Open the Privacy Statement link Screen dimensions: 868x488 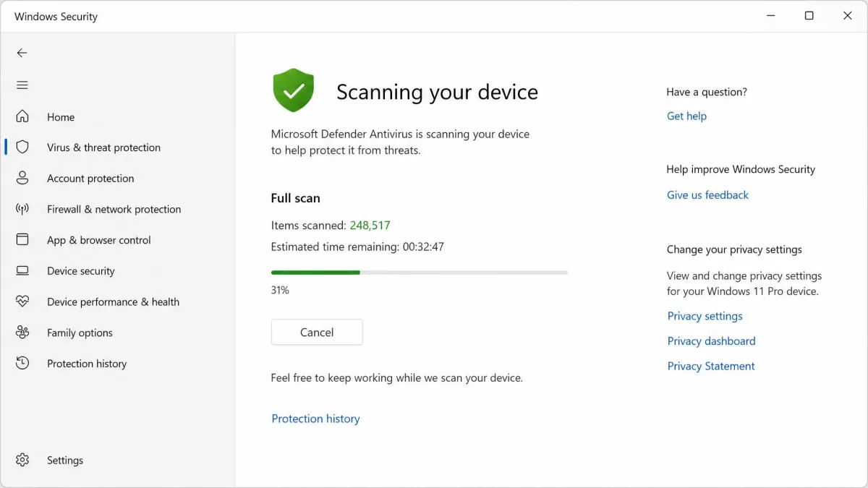pos(711,367)
